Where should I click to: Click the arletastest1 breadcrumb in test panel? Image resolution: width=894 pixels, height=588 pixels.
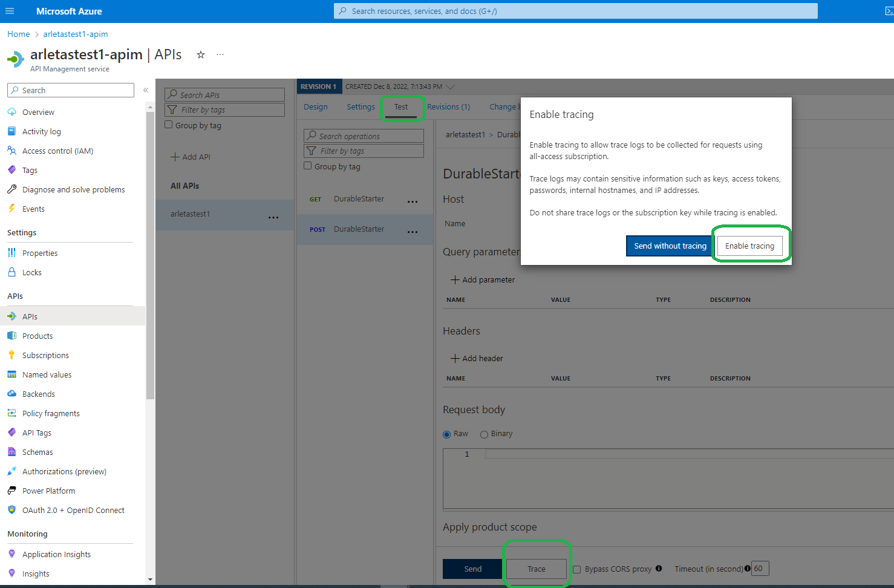tap(465, 135)
